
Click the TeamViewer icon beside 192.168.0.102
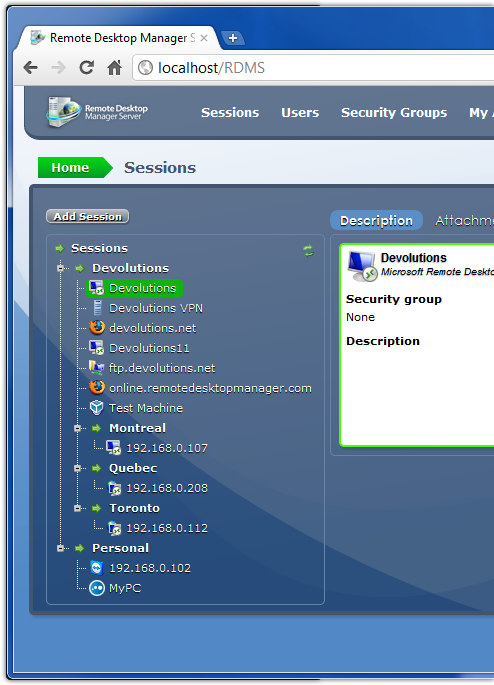pos(97,568)
